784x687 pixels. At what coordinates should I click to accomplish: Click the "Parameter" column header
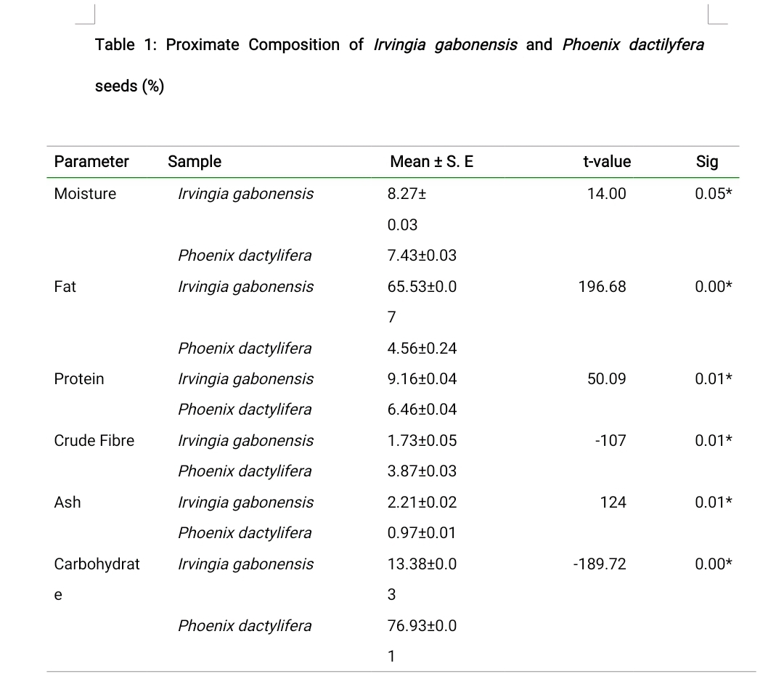(91, 162)
